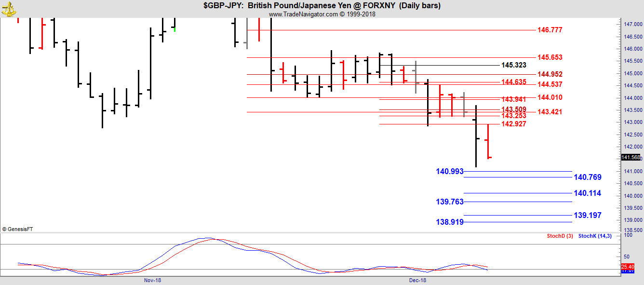Select the 140.993 blue support level label

coord(449,171)
